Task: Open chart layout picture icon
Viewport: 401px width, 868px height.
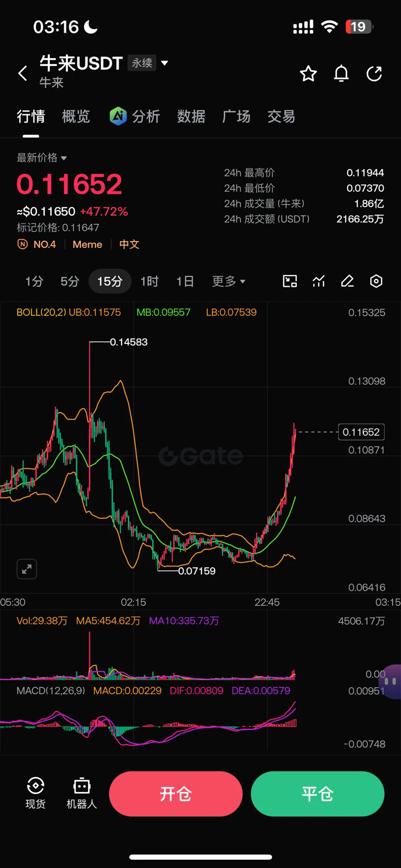Action: (x=290, y=281)
